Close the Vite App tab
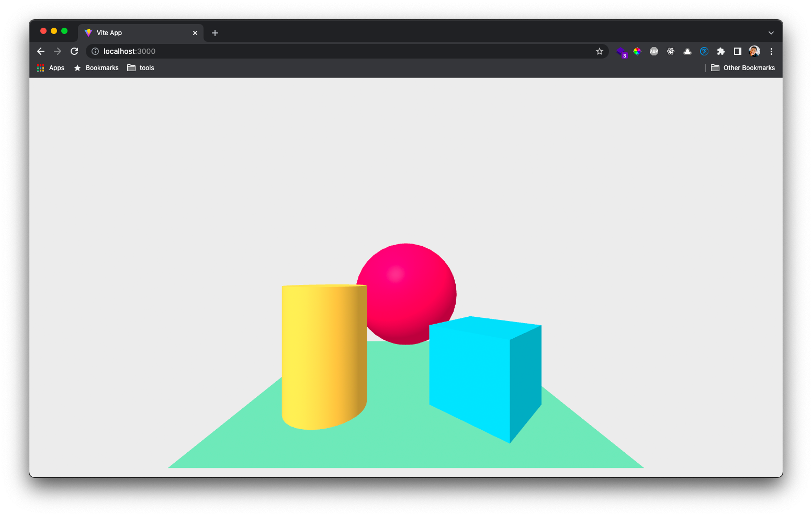This screenshot has height=516, width=812. pyautogui.click(x=195, y=33)
